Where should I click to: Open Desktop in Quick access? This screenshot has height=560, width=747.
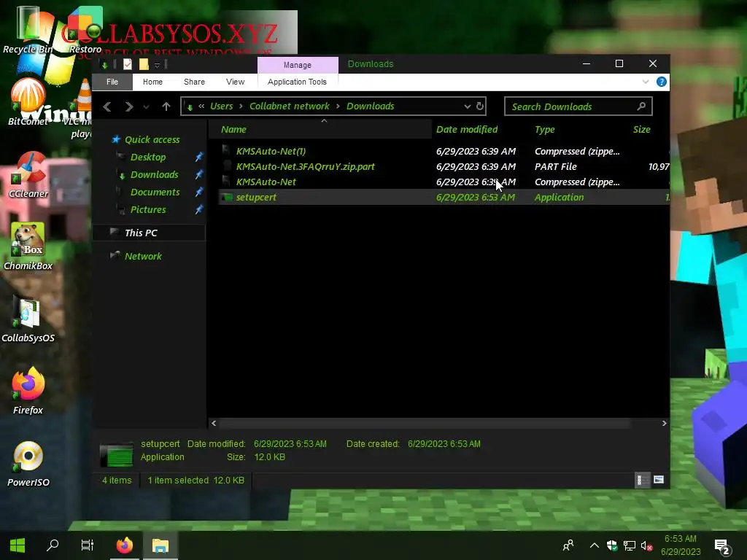(147, 157)
